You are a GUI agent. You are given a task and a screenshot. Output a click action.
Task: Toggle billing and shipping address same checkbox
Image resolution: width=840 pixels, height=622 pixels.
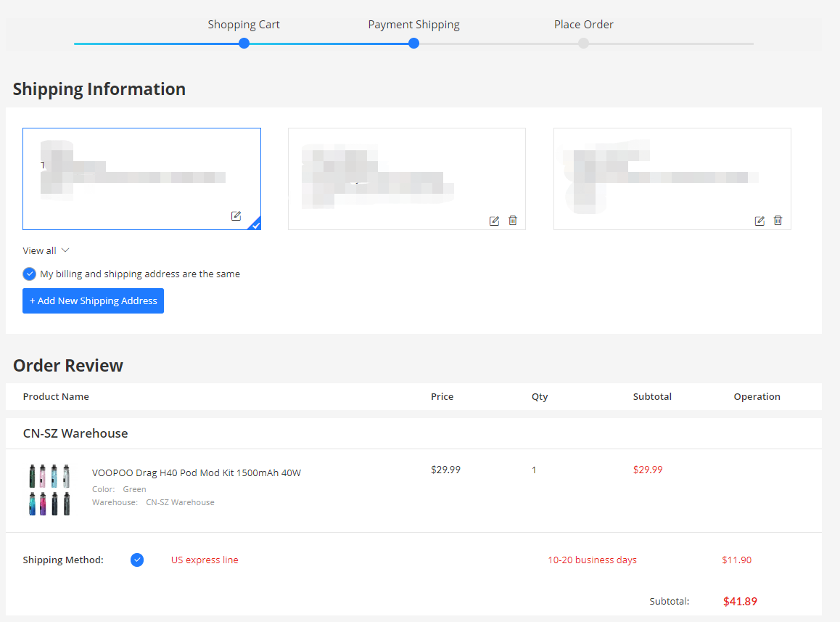click(30, 274)
